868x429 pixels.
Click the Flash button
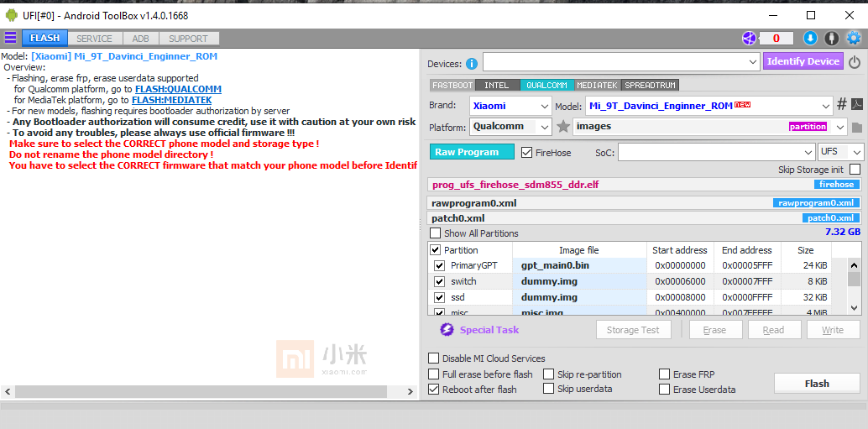[x=817, y=384]
